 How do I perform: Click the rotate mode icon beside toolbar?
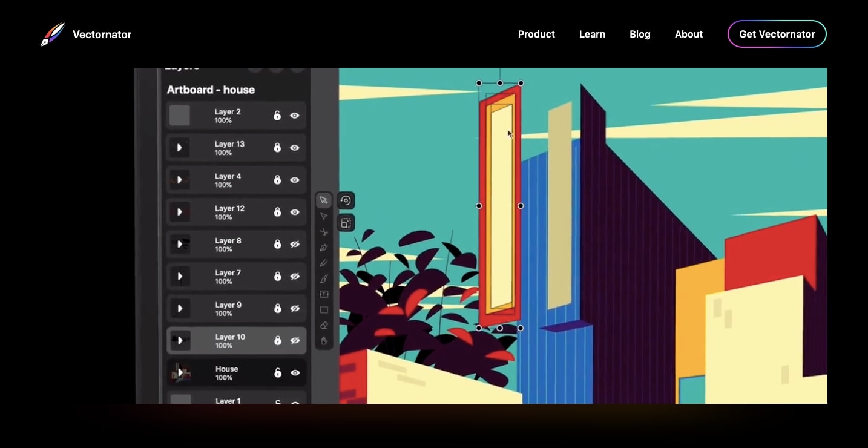[x=346, y=200]
